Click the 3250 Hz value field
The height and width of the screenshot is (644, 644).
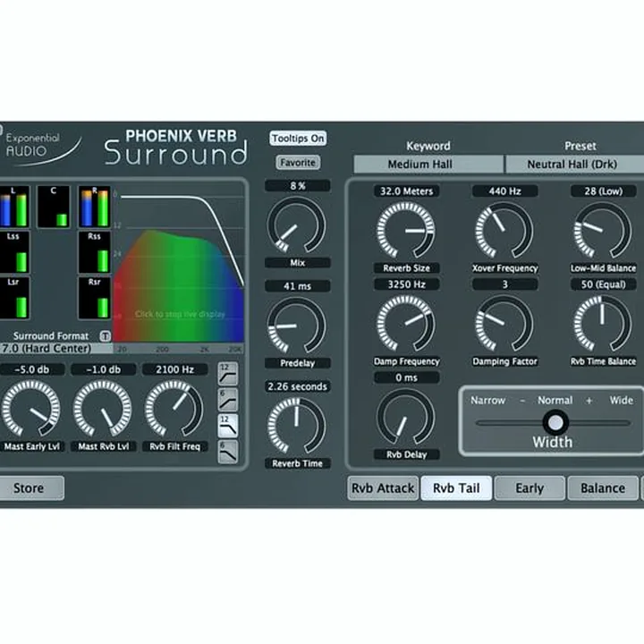pos(406,284)
